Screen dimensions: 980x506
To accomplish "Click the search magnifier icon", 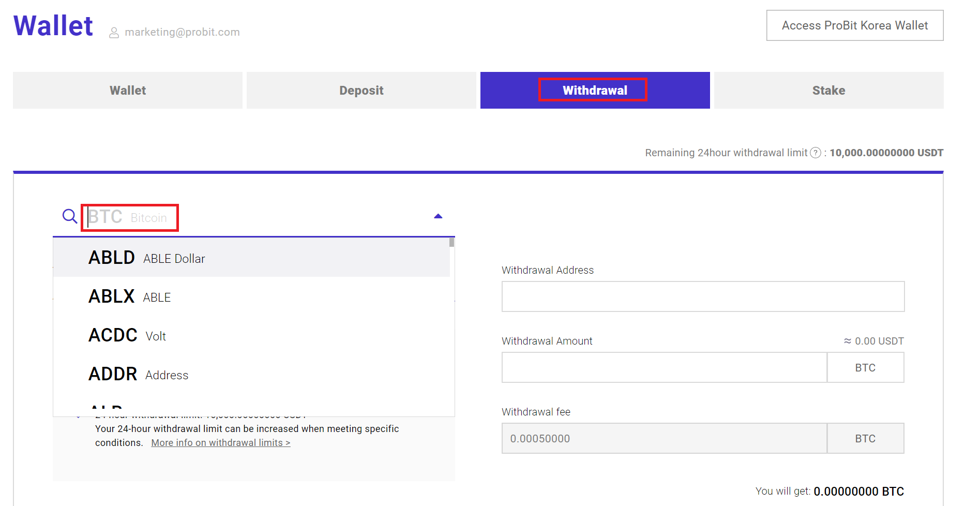I will point(70,216).
